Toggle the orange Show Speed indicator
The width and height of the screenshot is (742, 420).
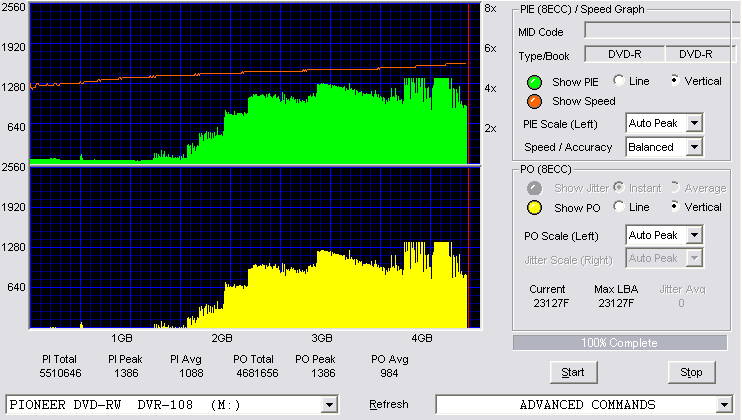534,101
